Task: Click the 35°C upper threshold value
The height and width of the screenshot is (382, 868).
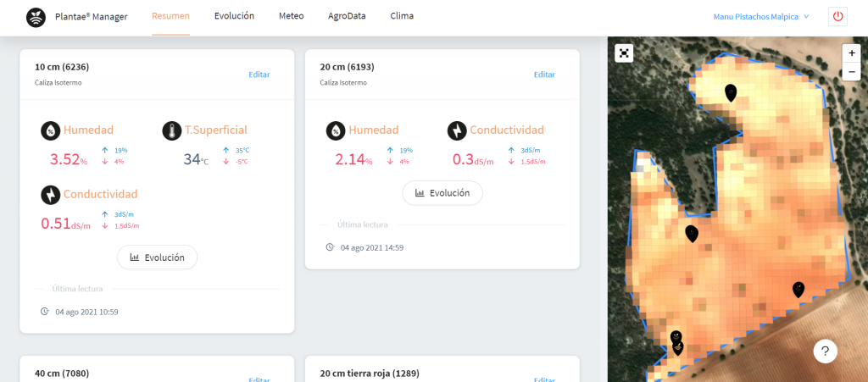Action: coord(243,150)
